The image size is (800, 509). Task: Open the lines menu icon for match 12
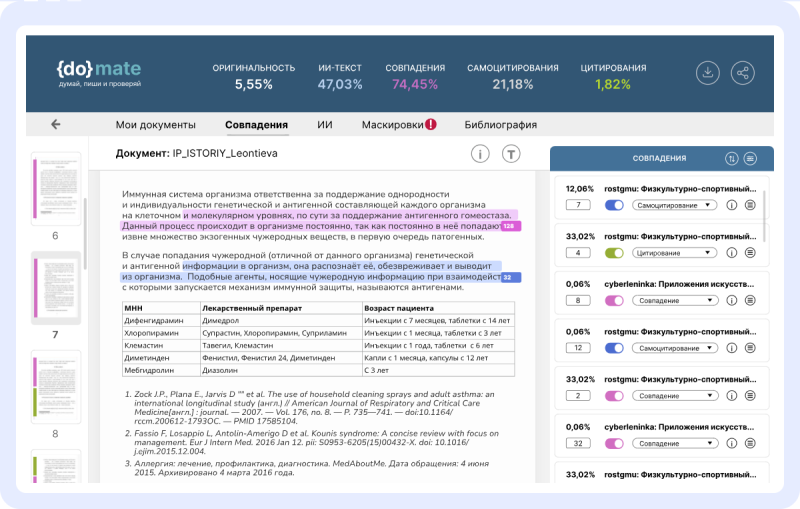click(750, 348)
